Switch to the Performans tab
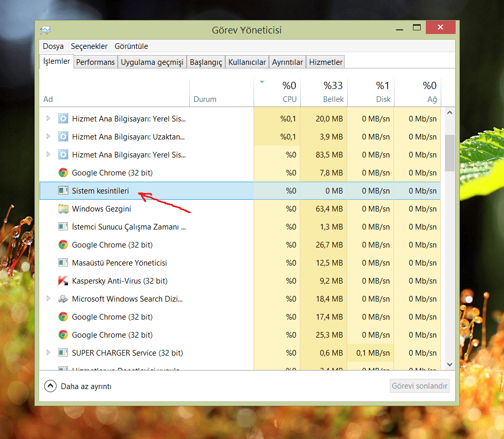Image resolution: width=504 pixels, height=439 pixels. (95, 62)
